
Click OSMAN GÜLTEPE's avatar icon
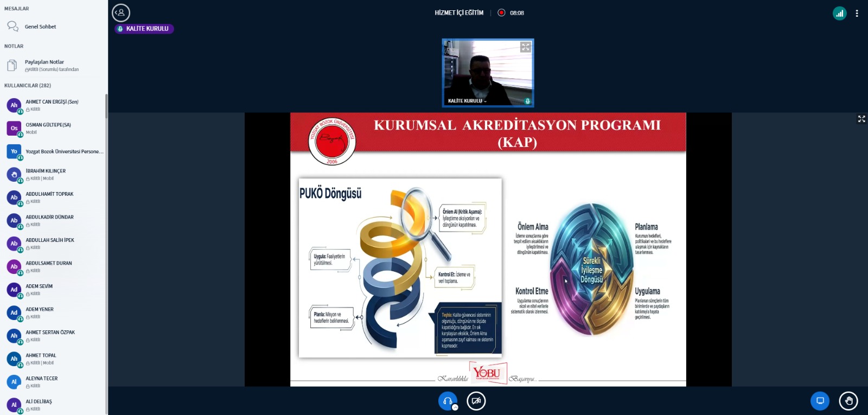click(x=14, y=128)
